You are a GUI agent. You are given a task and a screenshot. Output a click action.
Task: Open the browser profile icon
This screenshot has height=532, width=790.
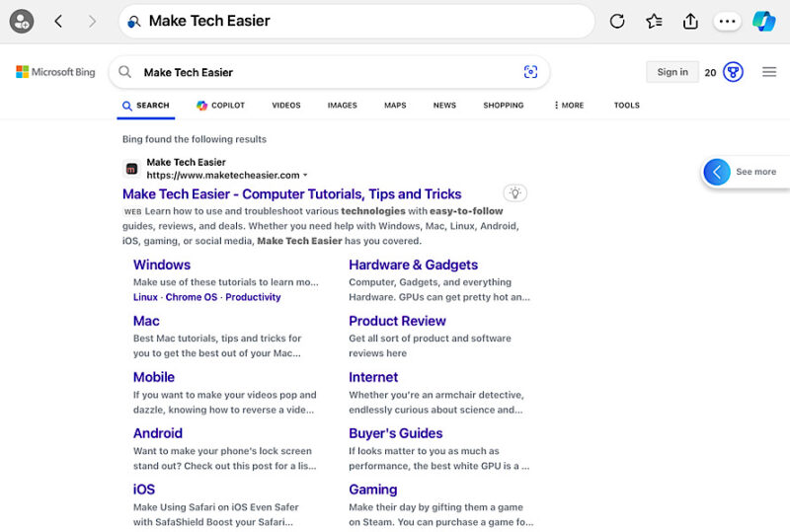(x=22, y=21)
